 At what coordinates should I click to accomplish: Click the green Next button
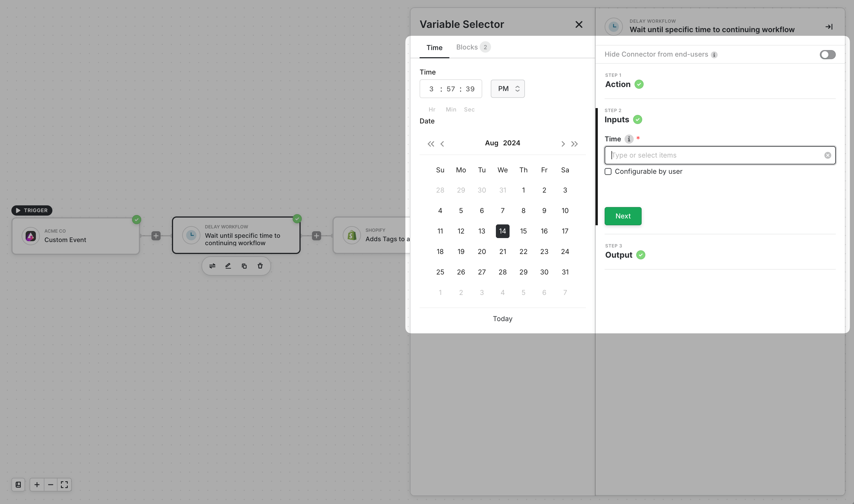tap(623, 216)
